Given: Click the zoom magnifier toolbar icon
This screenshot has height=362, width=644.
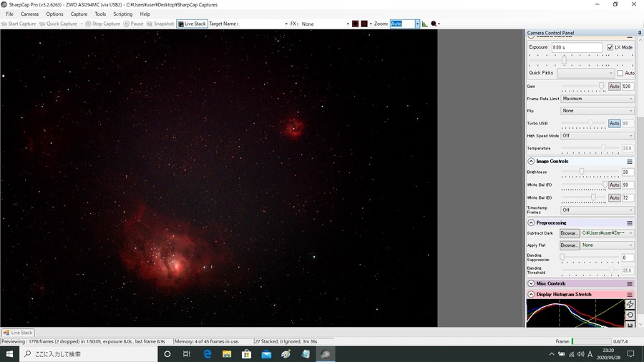Looking at the screenshot, I should 434,24.
